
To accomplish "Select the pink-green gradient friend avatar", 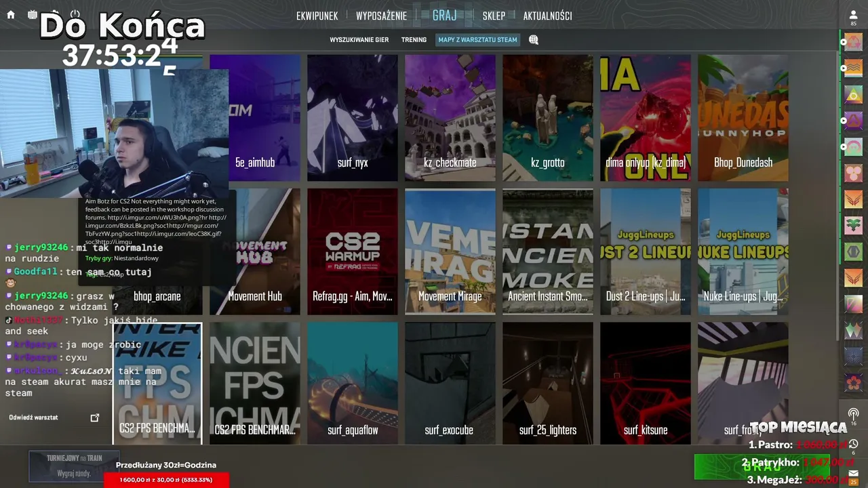I will pos(853,304).
